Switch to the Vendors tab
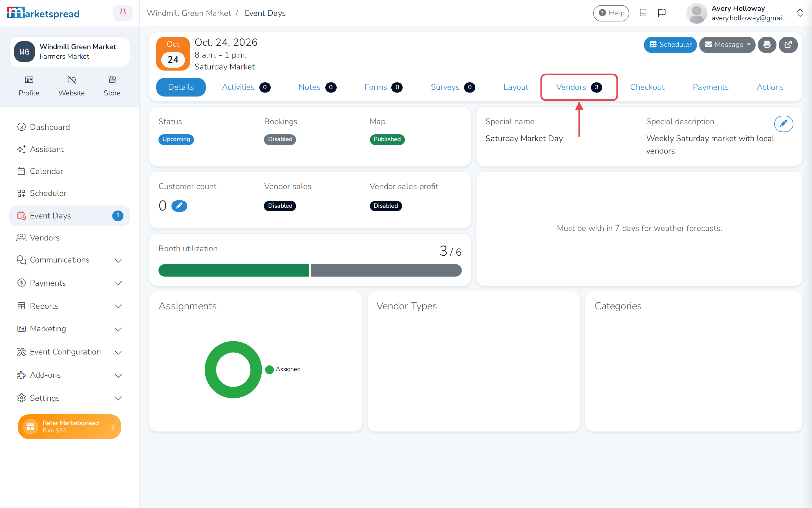 579,87
